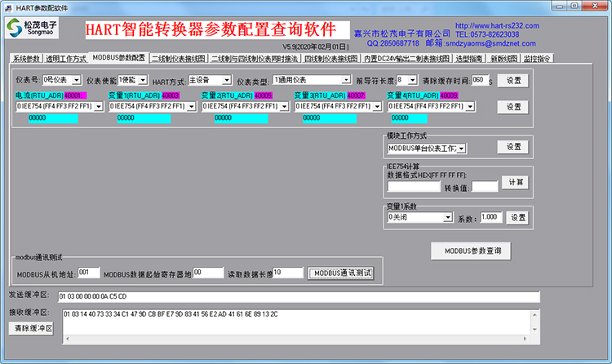Click the HART app icon in title bar
612x364 pixels.
pos(8,7)
